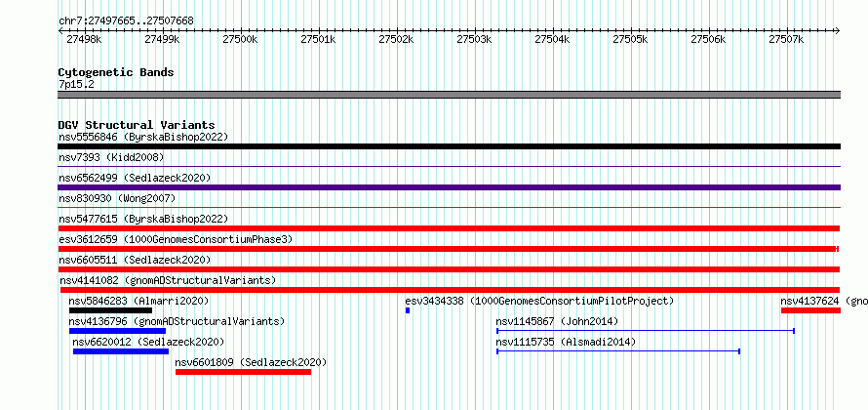Click the Cytogenetic Bands track title

click(116, 72)
